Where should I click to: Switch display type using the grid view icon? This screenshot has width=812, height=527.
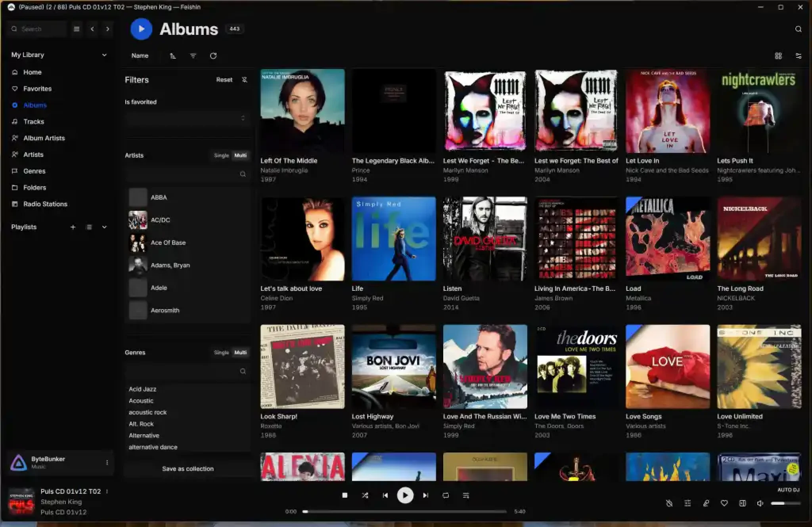[x=778, y=56]
